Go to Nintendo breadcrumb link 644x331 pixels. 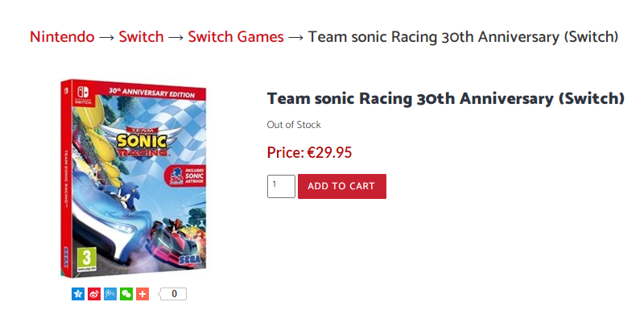pyautogui.click(x=62, y=37)
